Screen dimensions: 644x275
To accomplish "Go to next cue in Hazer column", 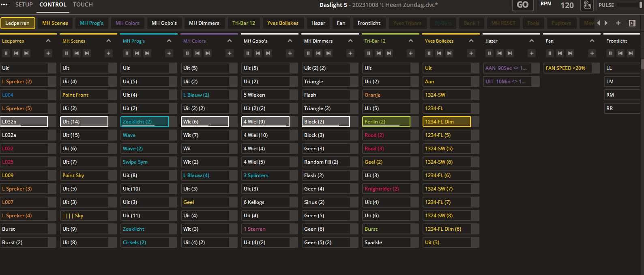I will click(x=510, y=53).
